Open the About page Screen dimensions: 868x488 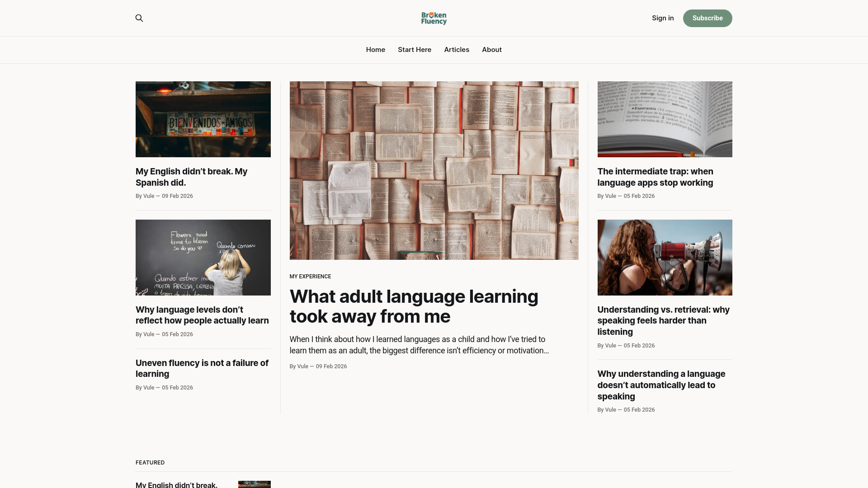[492, 50]
